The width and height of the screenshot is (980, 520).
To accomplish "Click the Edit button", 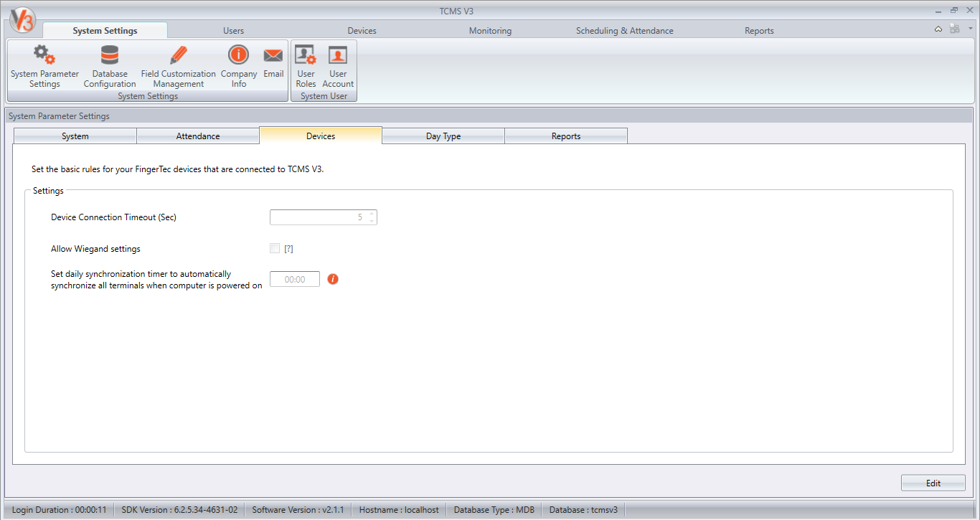I will tap(933, 483).
